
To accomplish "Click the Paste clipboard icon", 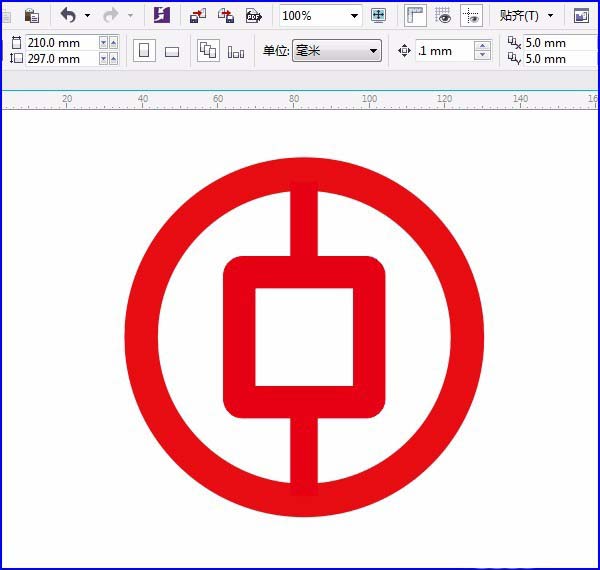I will (x=32, y=16).
